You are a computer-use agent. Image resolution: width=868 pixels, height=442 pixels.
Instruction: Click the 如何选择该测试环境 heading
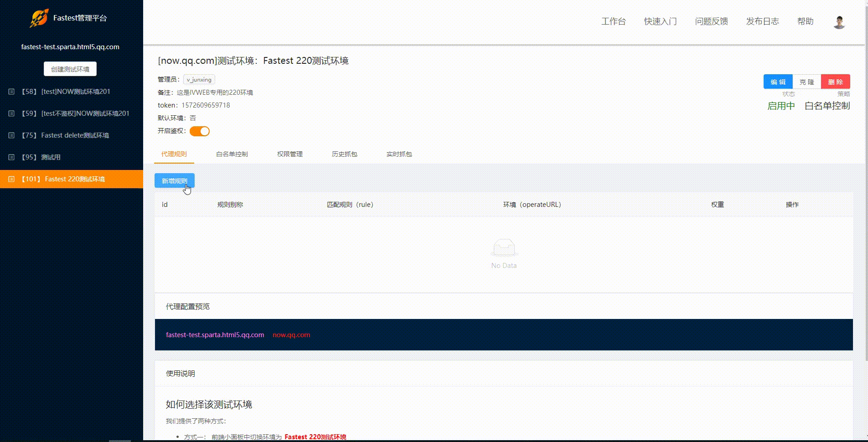(209, 405)
